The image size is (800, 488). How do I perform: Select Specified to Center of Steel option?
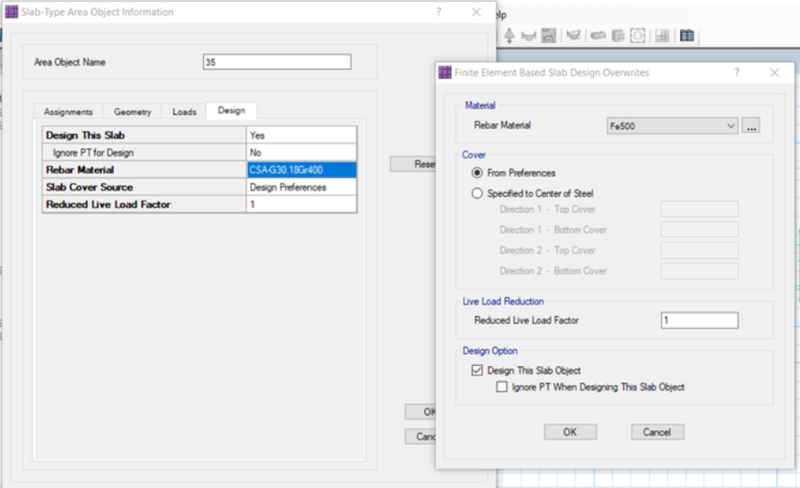click(477, 193)
